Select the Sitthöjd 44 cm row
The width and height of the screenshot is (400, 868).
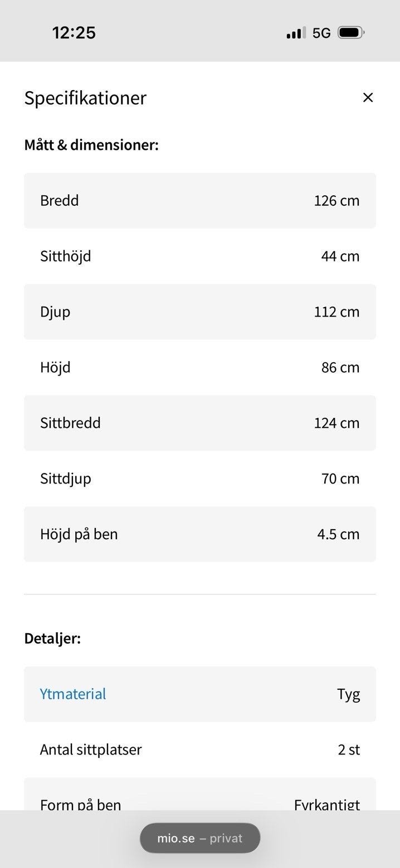coord(200,256)
